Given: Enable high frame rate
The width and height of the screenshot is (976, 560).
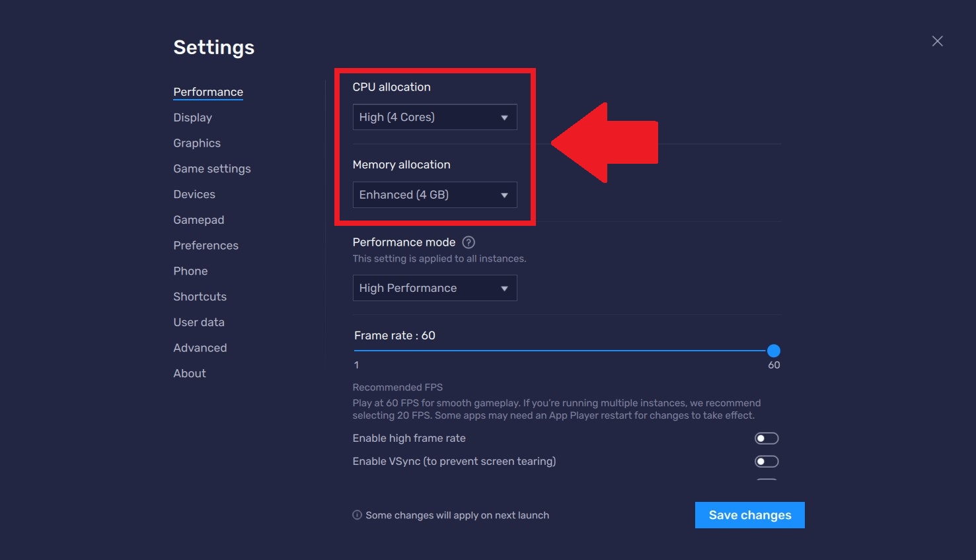Looking at the screenshot, I should tap(766, 438).
